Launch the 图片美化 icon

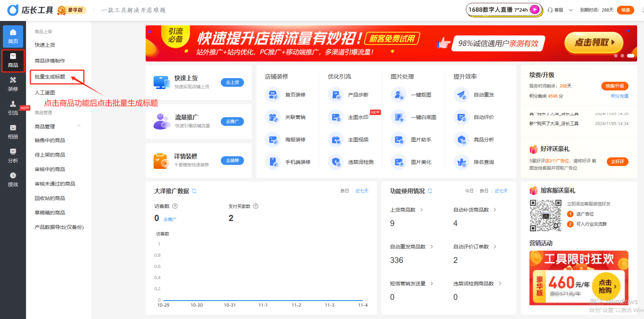398,162
